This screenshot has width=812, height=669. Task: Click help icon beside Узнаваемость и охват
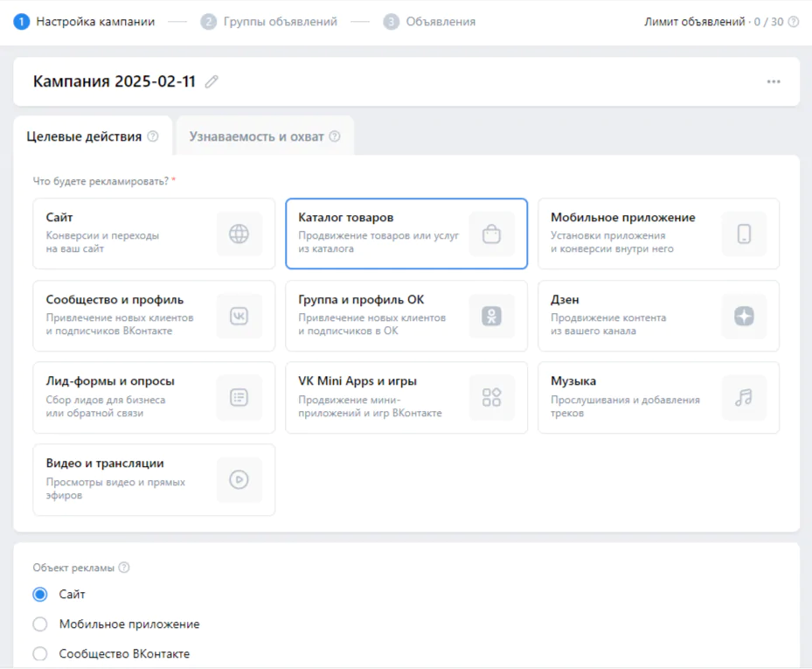pyautogui.click(x=335, y=136)
